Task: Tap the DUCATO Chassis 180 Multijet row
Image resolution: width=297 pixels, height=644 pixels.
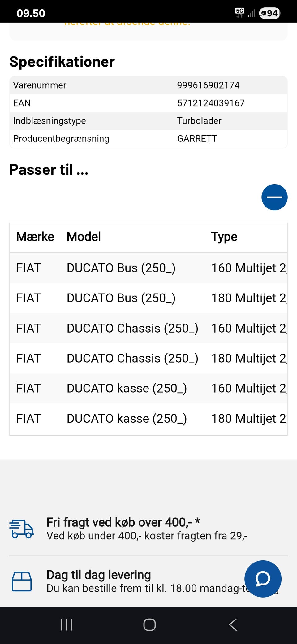Action: coord(148,359)
